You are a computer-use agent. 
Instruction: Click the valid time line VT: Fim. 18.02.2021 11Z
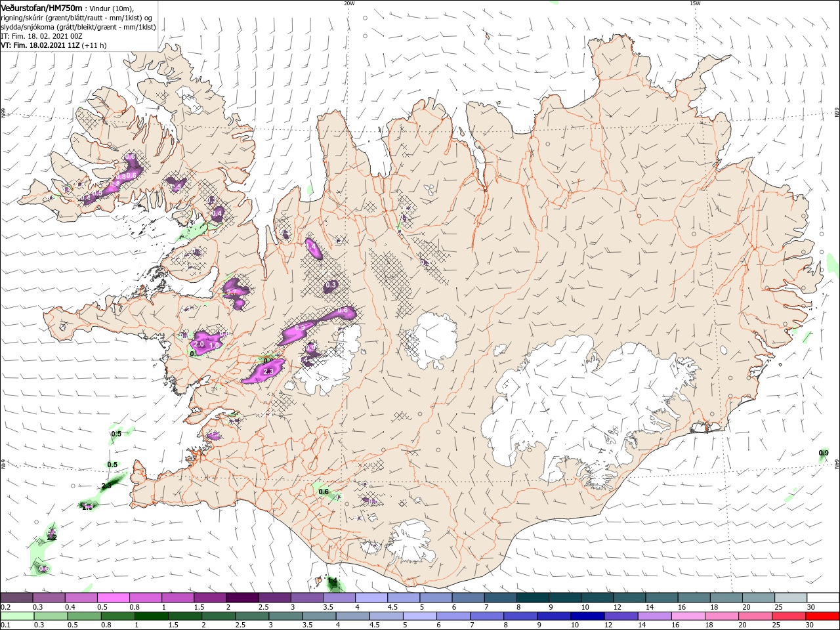pos(40,45)
